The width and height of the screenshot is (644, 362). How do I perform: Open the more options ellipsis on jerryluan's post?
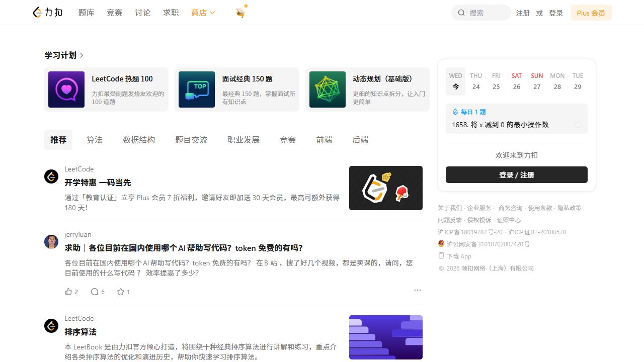(417, 290)
